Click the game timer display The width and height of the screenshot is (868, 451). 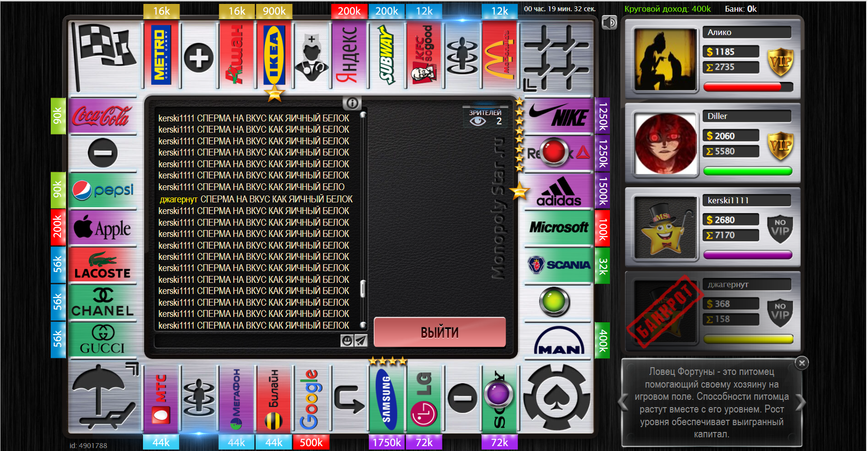pos(560,9)
